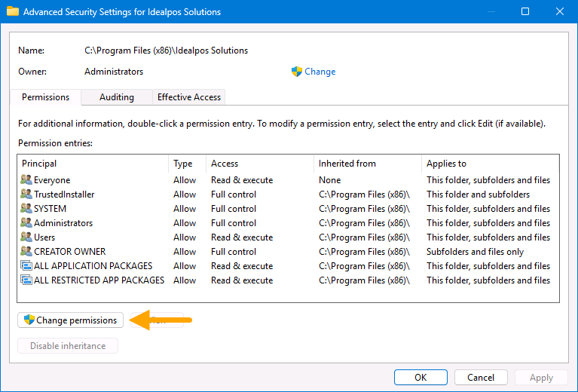Click the Cancel button
This screenshot has width=578, height=392.
[481, 377]
